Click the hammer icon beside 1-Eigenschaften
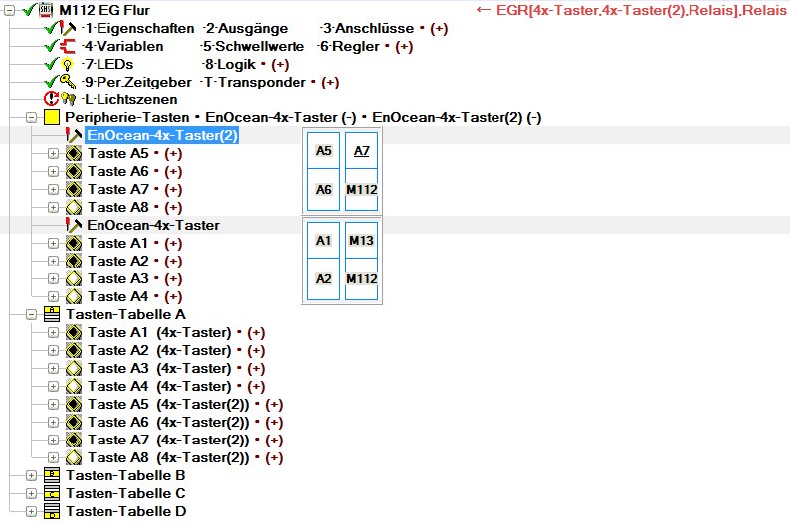Viewport: 790px width, 532px height. [x=69, y=28]
